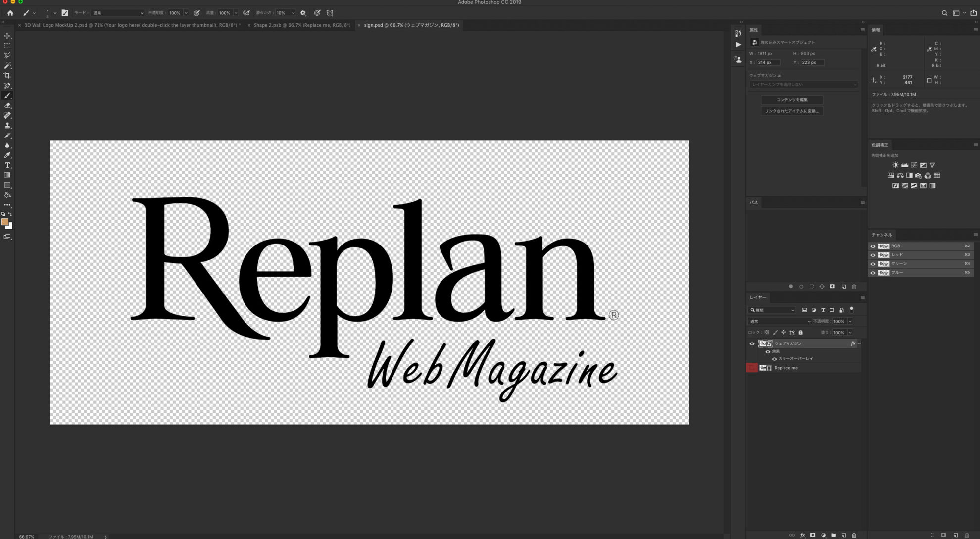The width and height of the screenshot is (980, 539).
Task: Select the Clone Stamp tool
Action: (7, 125)
